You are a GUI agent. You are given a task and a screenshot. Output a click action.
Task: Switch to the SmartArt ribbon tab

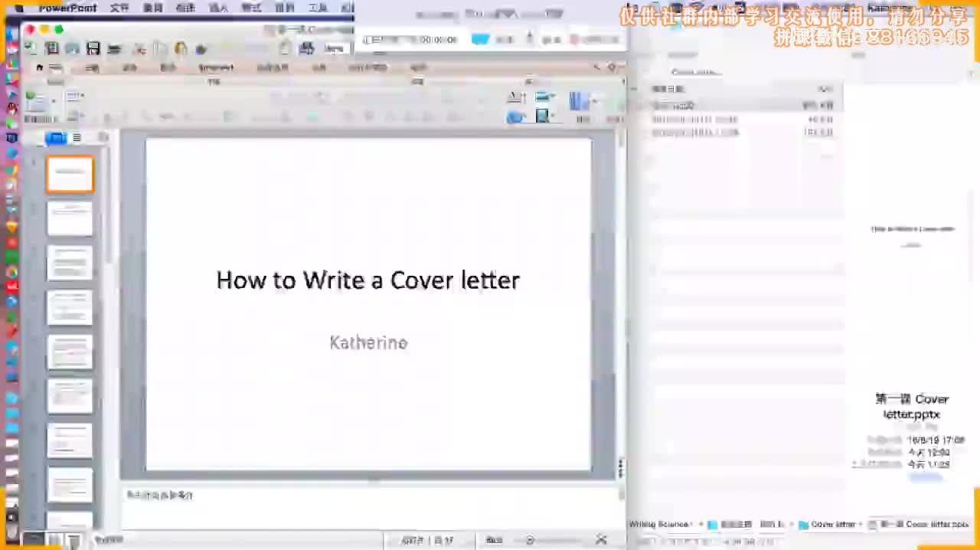pos(216,67)
